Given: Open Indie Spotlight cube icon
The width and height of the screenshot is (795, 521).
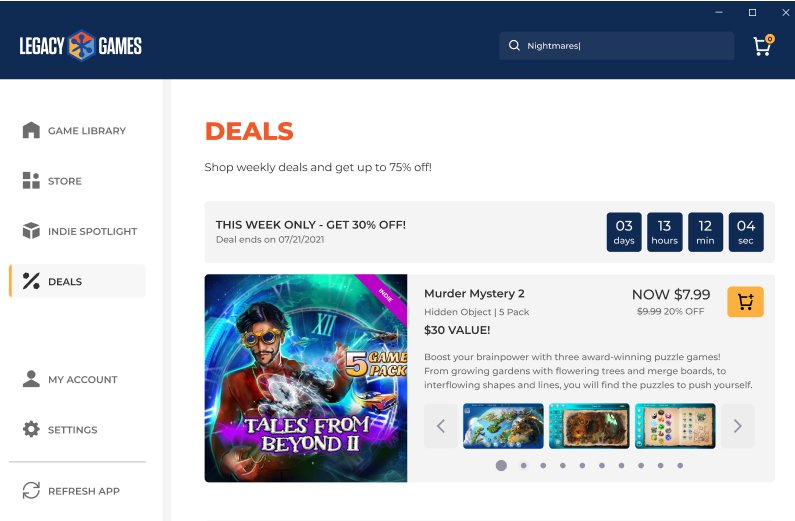Looking at the screenshot, I should [31, 231].
